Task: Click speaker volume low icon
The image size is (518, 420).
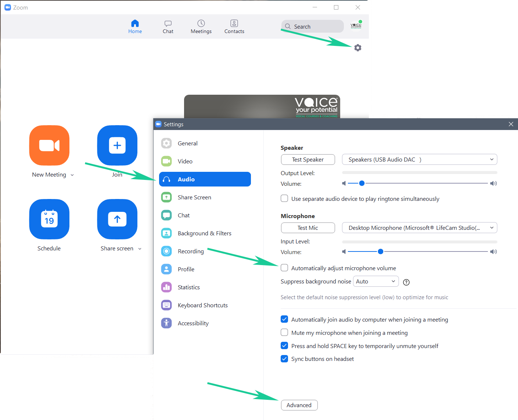Action: tap(344, 183)
